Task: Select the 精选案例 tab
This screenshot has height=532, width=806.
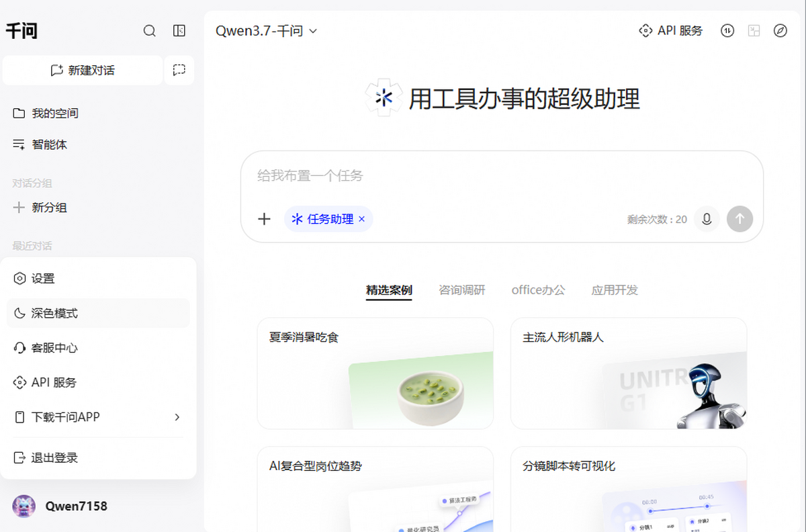Action: point(389,290)
